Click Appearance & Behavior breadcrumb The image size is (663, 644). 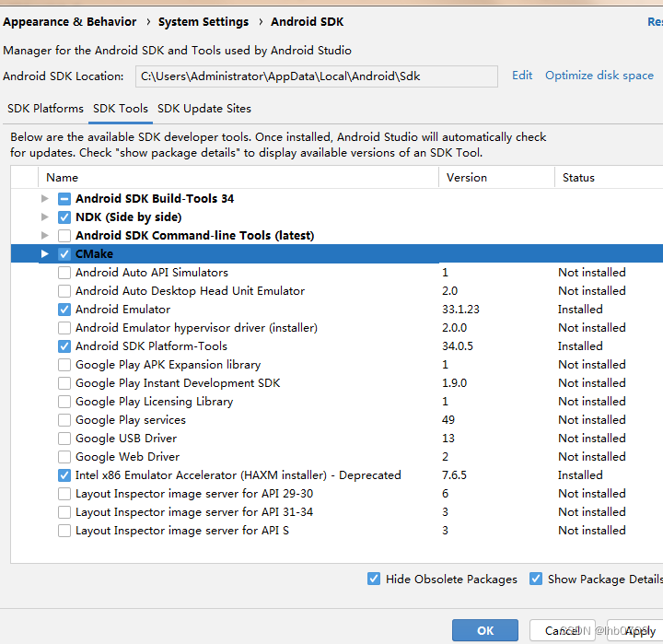click(x=70, y=21)
